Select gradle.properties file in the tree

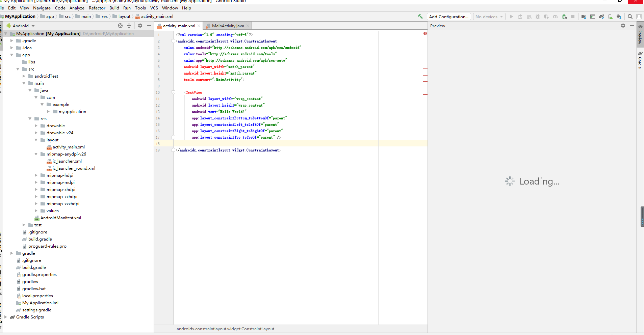[40, 274]
